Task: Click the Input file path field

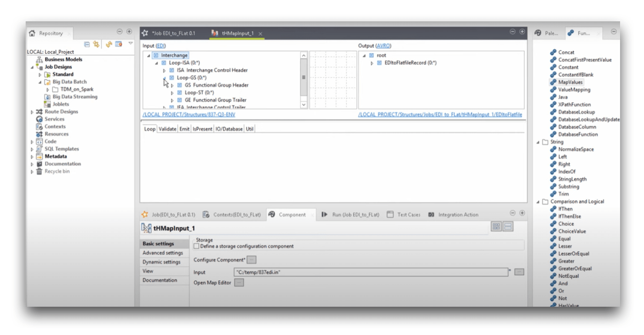Action: [x=371, y=272]
